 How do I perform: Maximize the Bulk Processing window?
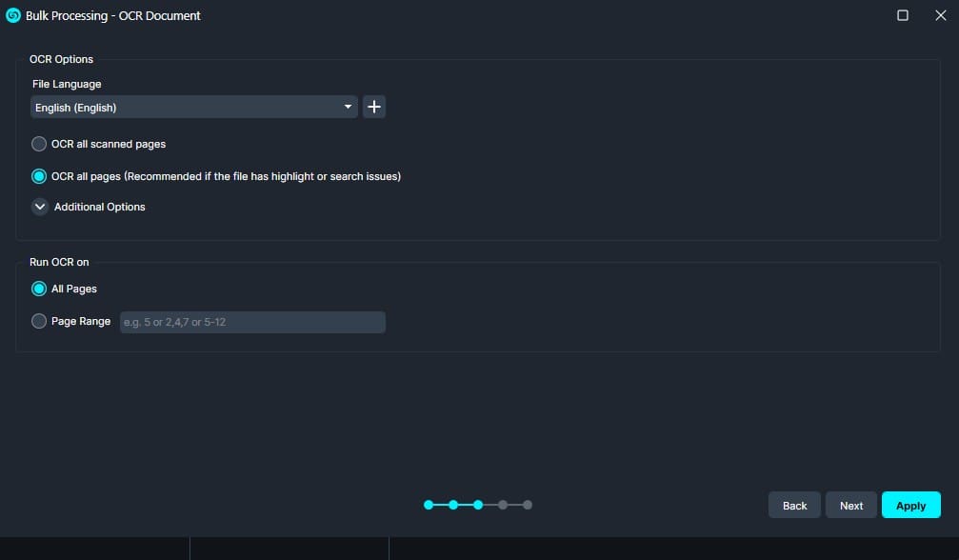pos(903,15)
